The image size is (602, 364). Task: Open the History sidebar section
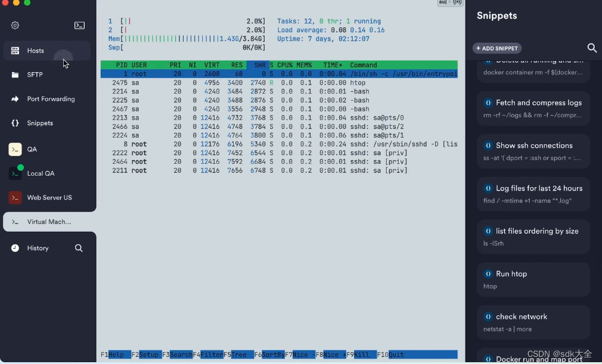38,248
